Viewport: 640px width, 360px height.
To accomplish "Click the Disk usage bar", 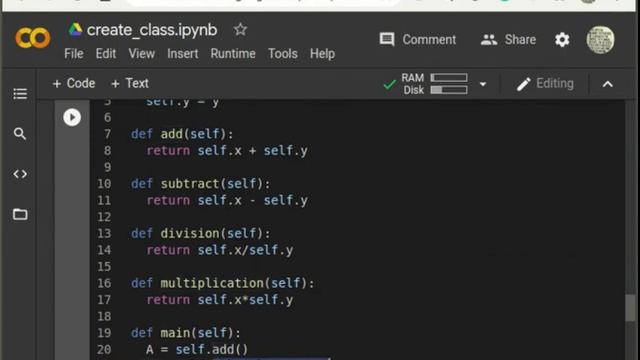I will tap(449, 90).
